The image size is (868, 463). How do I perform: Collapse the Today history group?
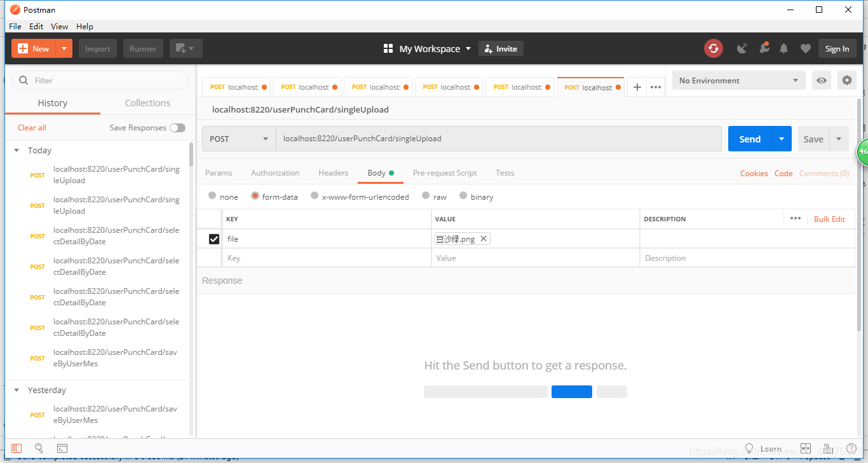[17, 150]
